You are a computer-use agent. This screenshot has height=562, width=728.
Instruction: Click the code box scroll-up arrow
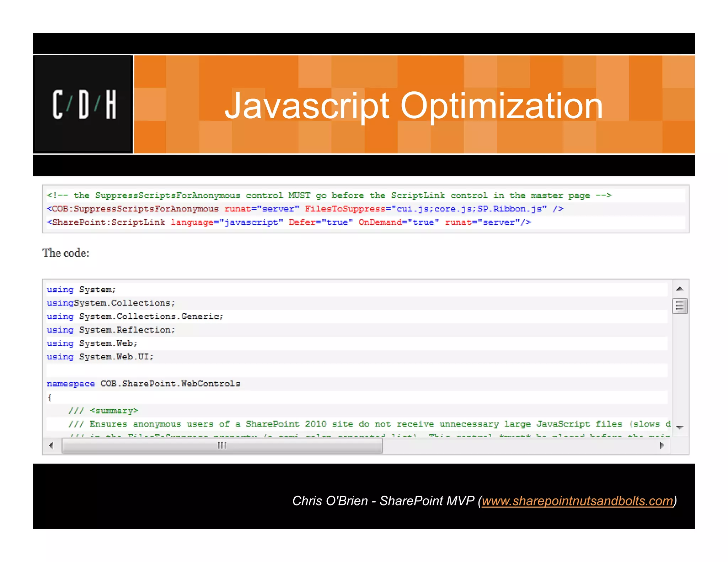point(680,288)
